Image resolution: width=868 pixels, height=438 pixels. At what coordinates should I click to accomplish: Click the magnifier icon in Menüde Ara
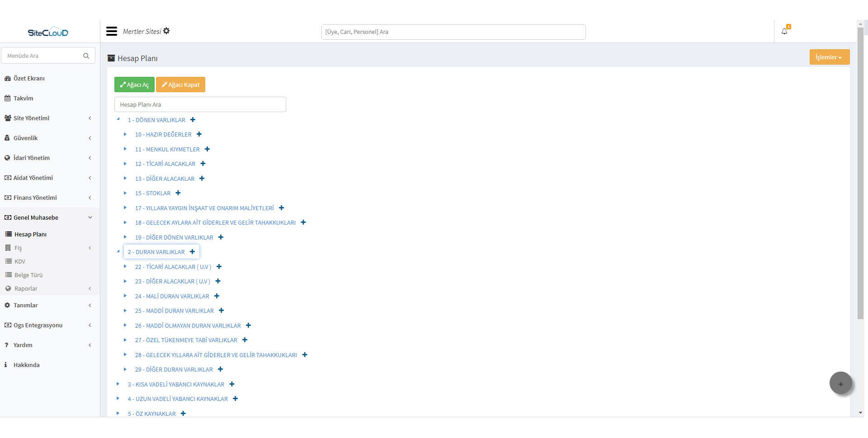click(x=86, y=56)
